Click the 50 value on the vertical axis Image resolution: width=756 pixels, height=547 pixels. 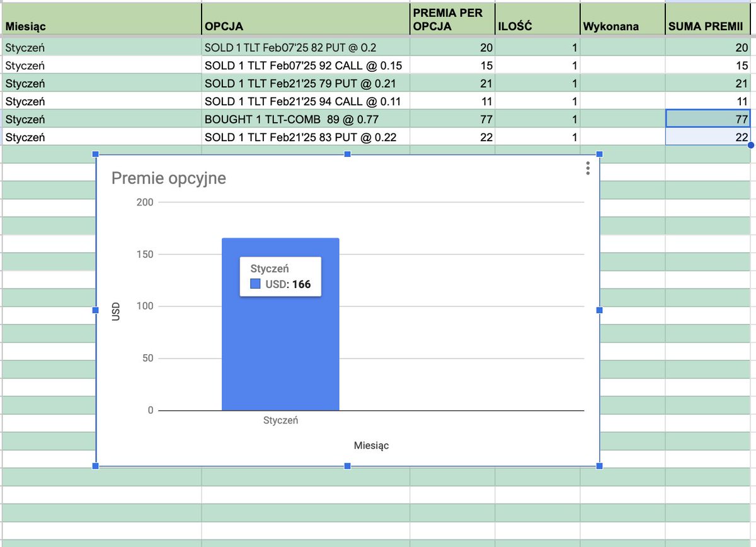(x=147, y=358)
